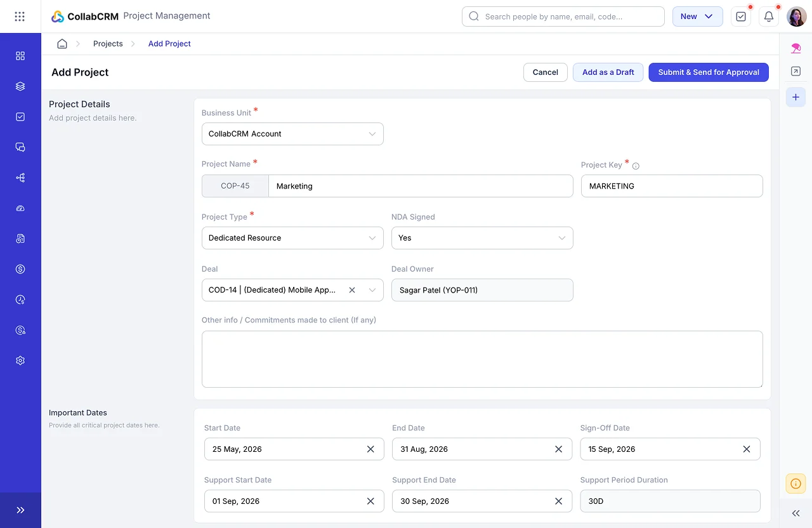Open the Sign-Off Date picker field
This screenshot has height=528, width=812.
tap(670, 449)
